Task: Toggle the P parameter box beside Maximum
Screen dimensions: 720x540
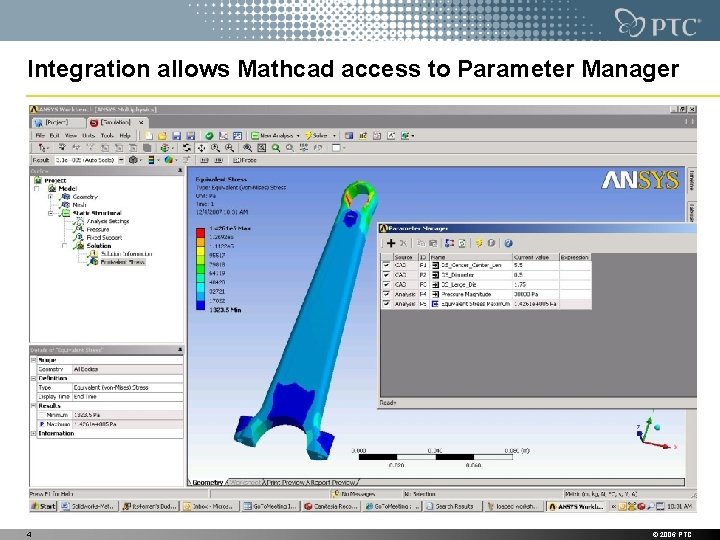Action: (42, 424)
